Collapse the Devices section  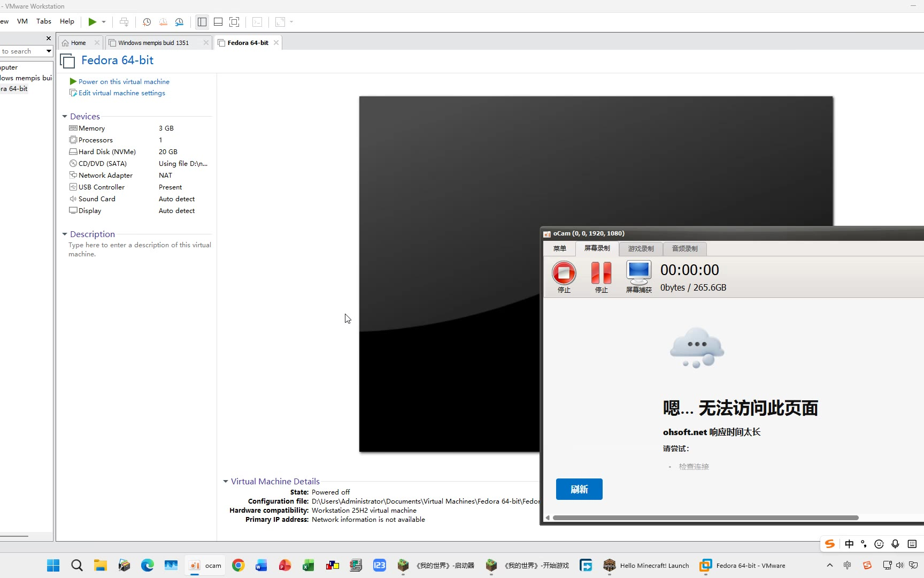65,117
